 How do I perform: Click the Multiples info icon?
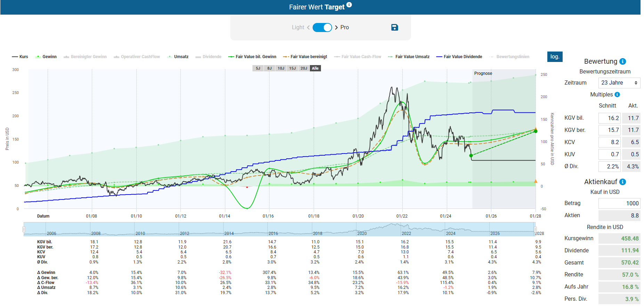click(617, 95)
